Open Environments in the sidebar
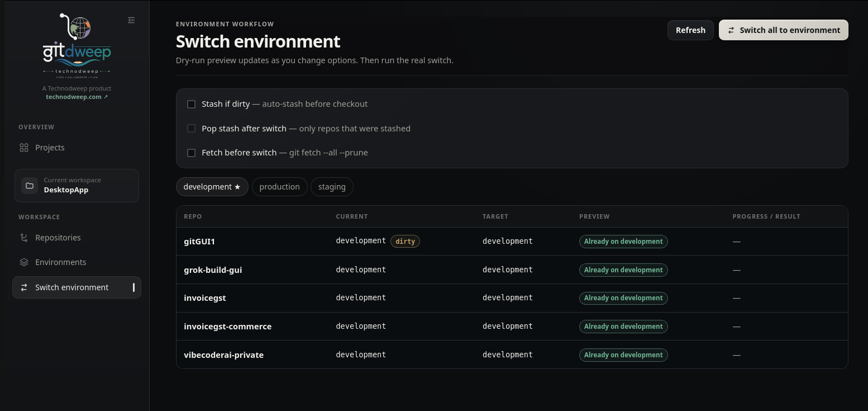 coord(77,262)
